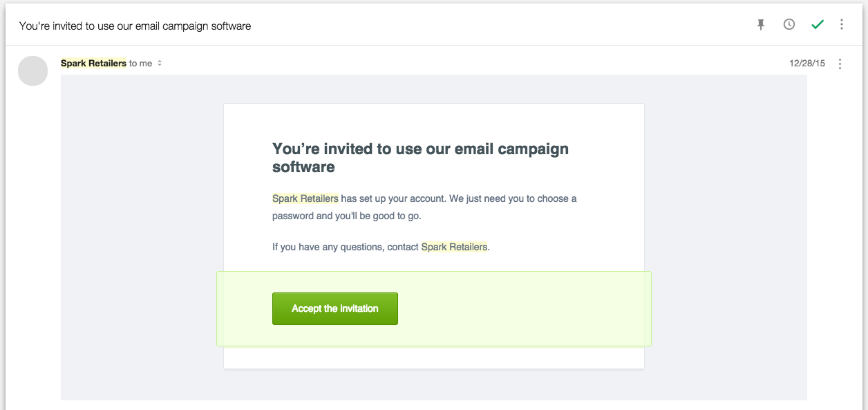This screenshot has width=868, height=410.
Task: Pin this email conversation
Action: click(x=761, y=25)
